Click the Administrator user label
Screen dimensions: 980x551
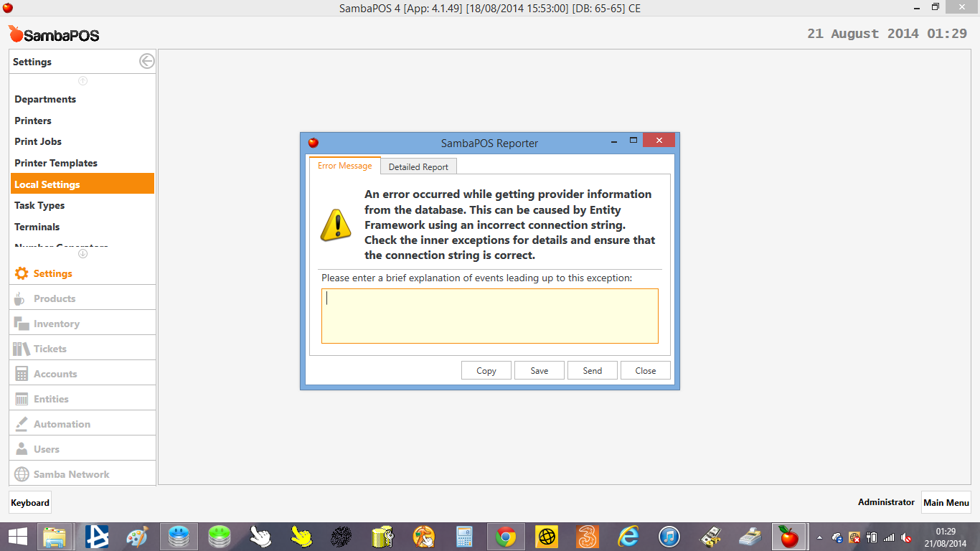[886, 502]
